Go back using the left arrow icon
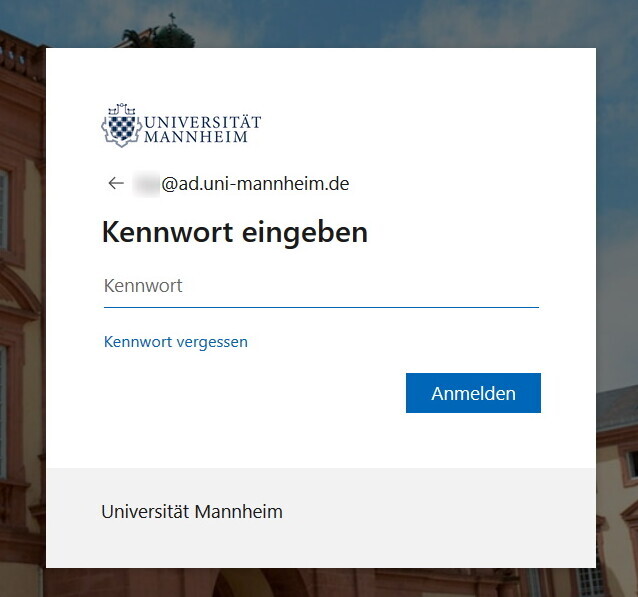This screenshot has height=597, width=638. (116, 183)
